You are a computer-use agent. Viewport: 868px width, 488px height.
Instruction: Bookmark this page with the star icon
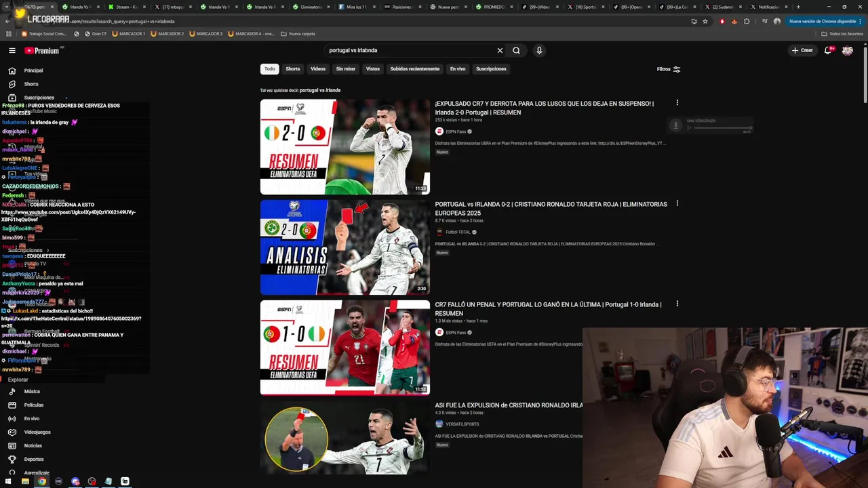[705, 21]
